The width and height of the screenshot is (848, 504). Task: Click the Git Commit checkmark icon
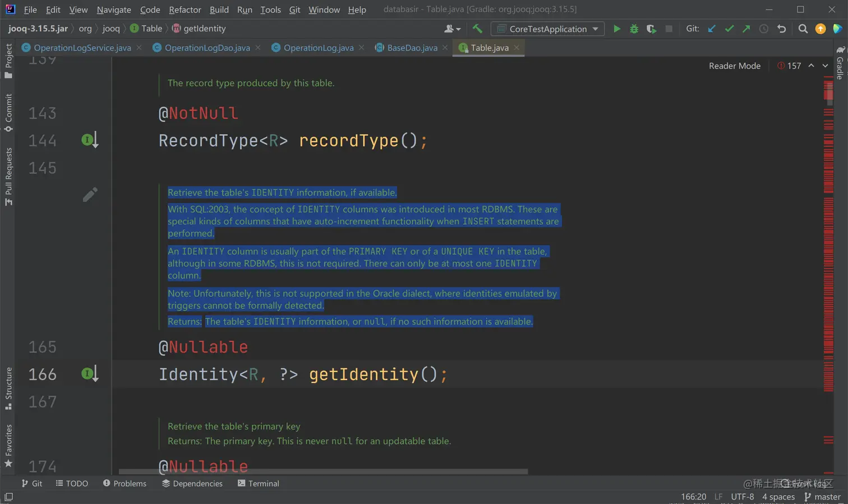coord(729,29)
